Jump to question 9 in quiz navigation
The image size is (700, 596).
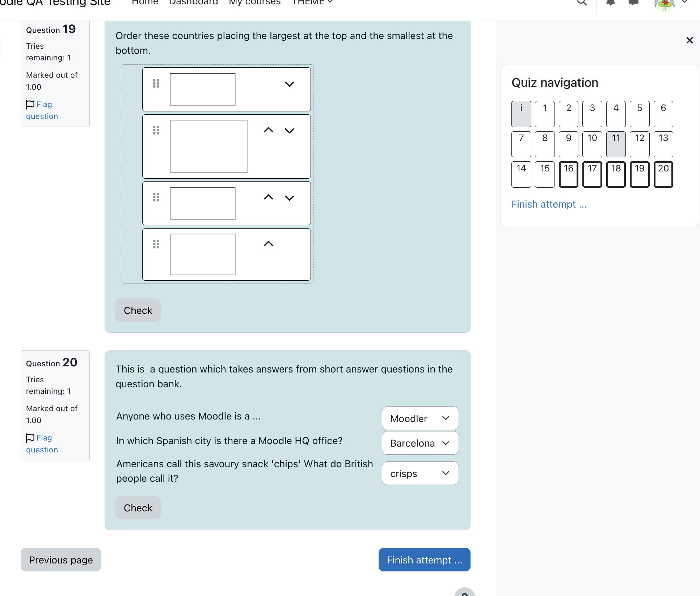(x=569, y=144)
